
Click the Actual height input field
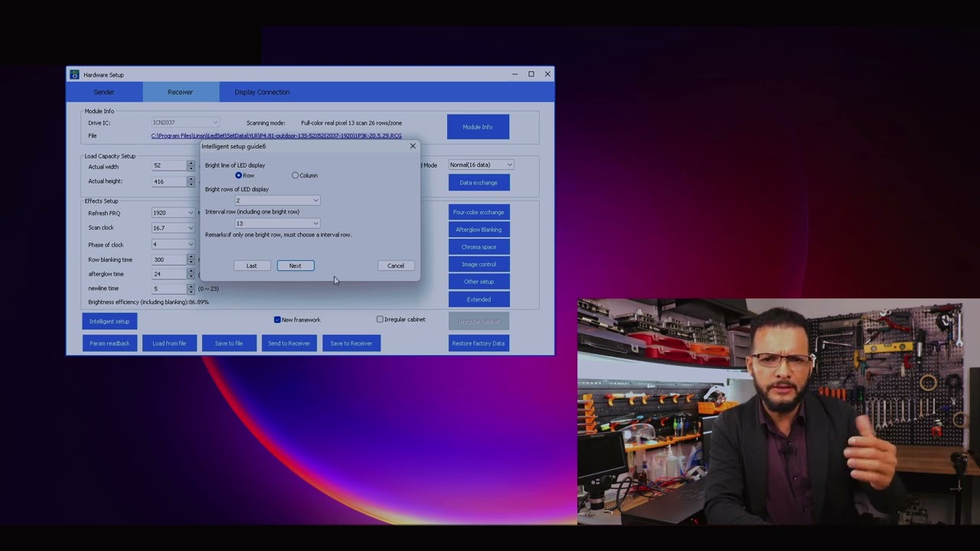pyautogui.click(x=168, y=181)
